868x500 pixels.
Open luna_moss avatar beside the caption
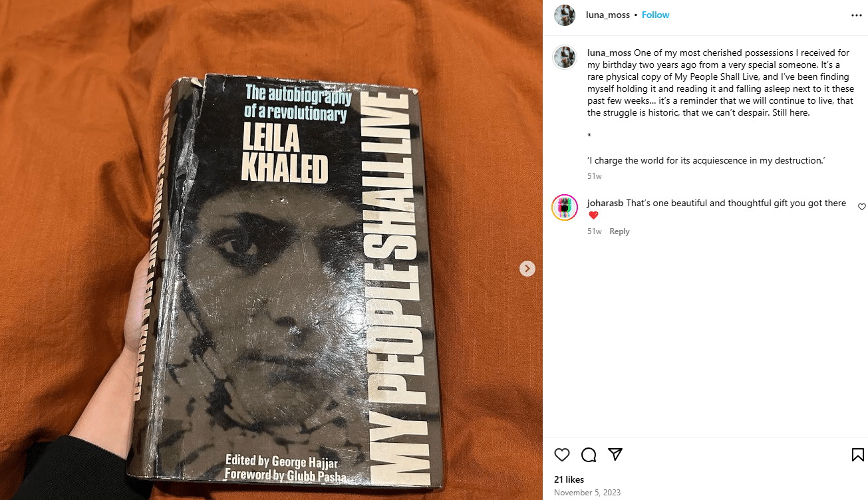(565, 57)
